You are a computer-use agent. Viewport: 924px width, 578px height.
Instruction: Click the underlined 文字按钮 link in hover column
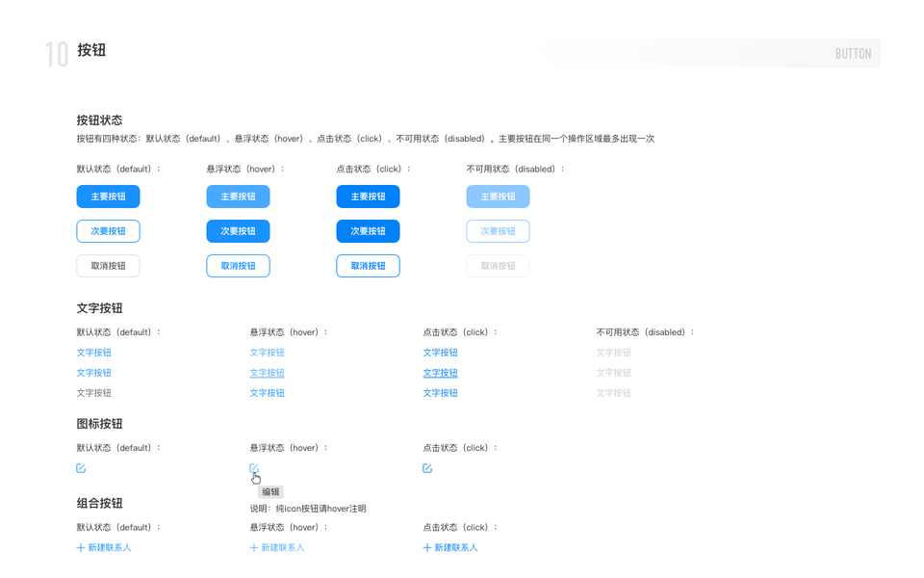[267, 373]
